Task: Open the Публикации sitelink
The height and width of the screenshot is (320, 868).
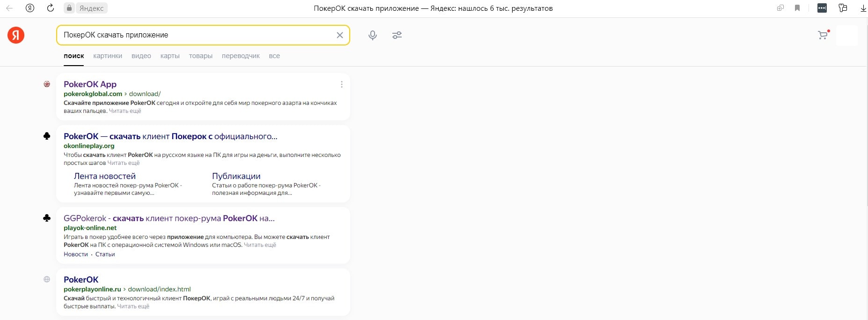Action: click(236, 176)
